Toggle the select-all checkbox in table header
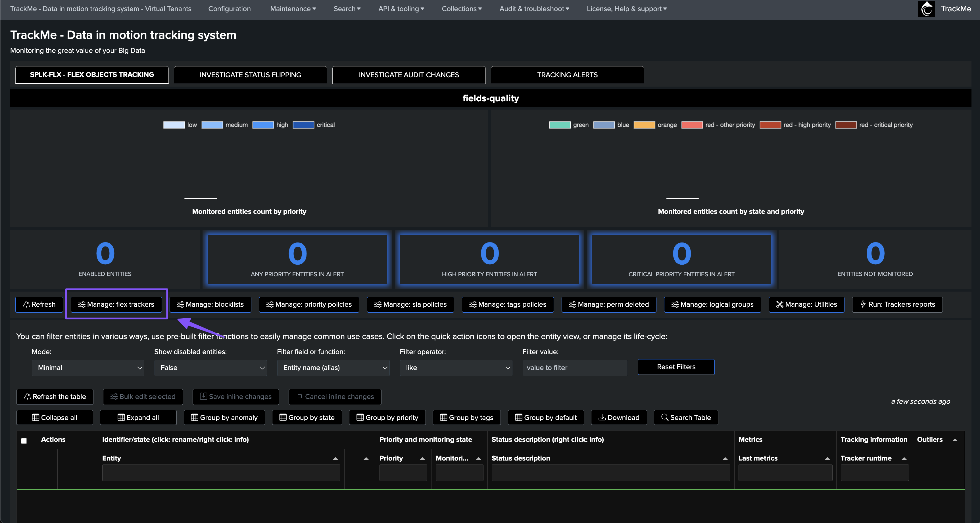The height and width of the screenshot is (523, 980). (x=24, y=441)
